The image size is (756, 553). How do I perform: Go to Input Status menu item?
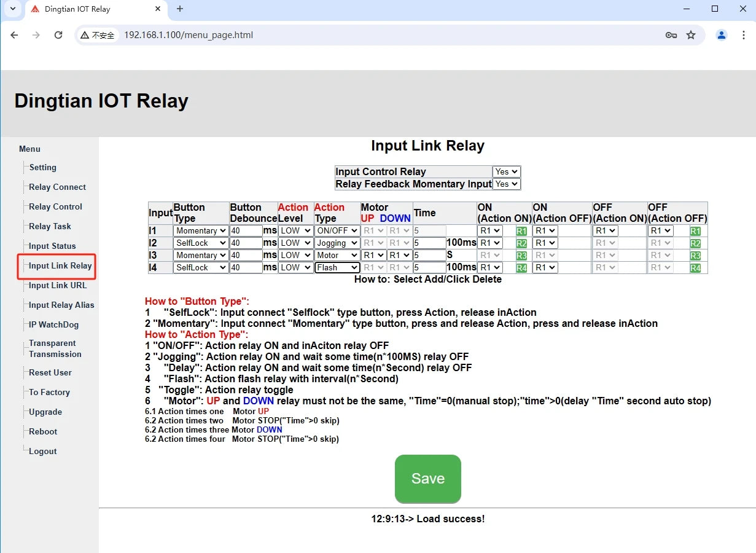(52, 246)
